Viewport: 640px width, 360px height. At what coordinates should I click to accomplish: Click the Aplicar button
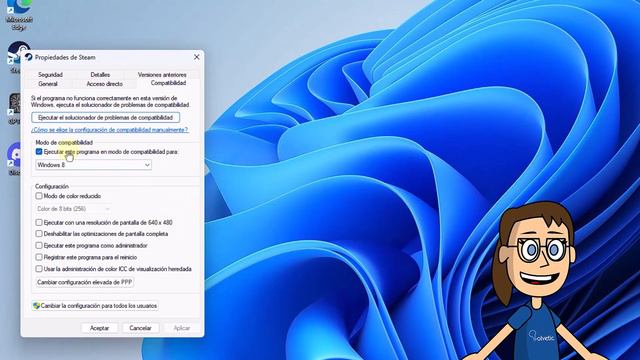[182, 328]
